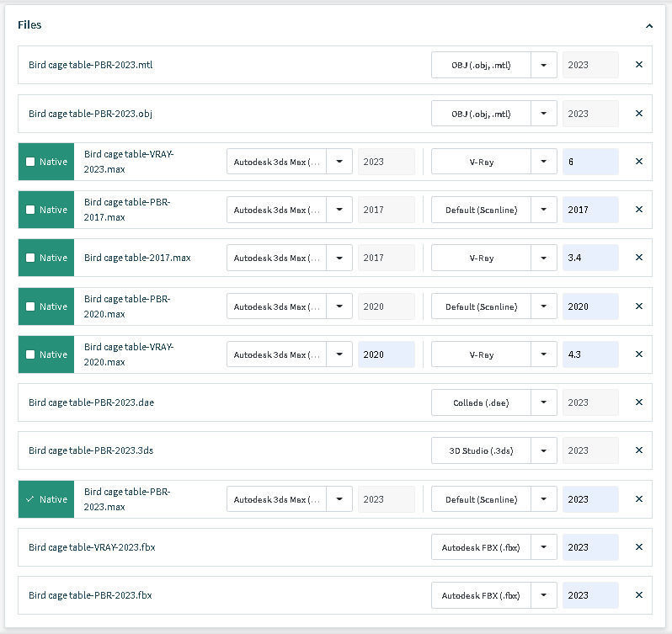Open format dropdown for the .mtl file
The height and width of the screenshot is (634, 672).
[544, 65]
